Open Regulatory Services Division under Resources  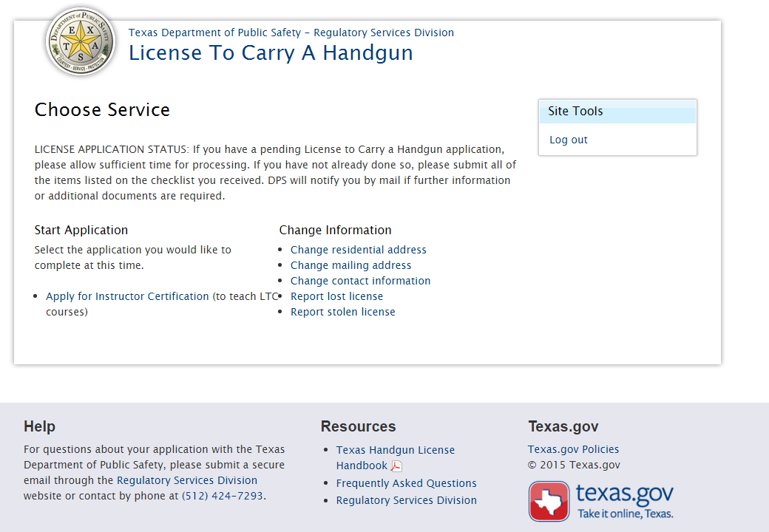tap(406, 500)
